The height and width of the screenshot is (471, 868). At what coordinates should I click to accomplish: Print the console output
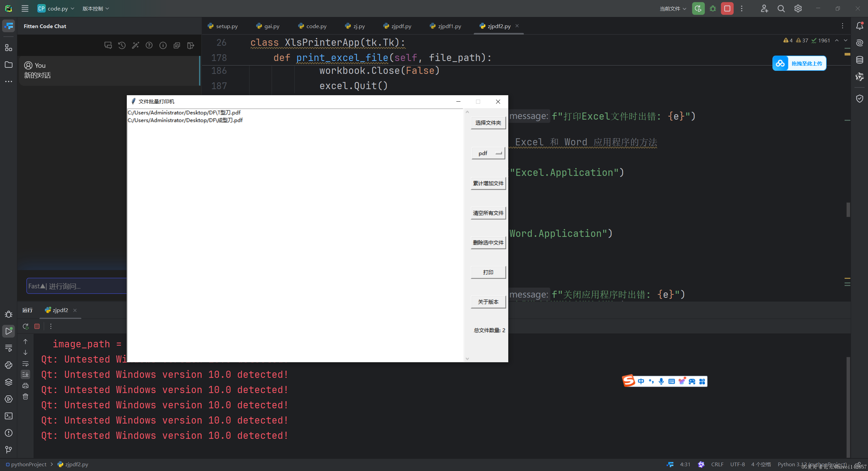tap(25, 386)
